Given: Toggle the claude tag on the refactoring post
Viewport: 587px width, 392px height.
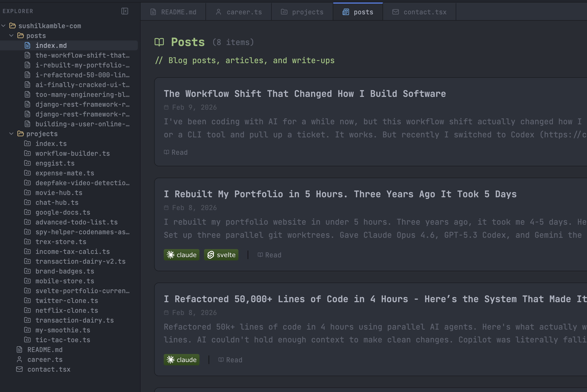Looking at the screenshot, I should pos(181,360).
